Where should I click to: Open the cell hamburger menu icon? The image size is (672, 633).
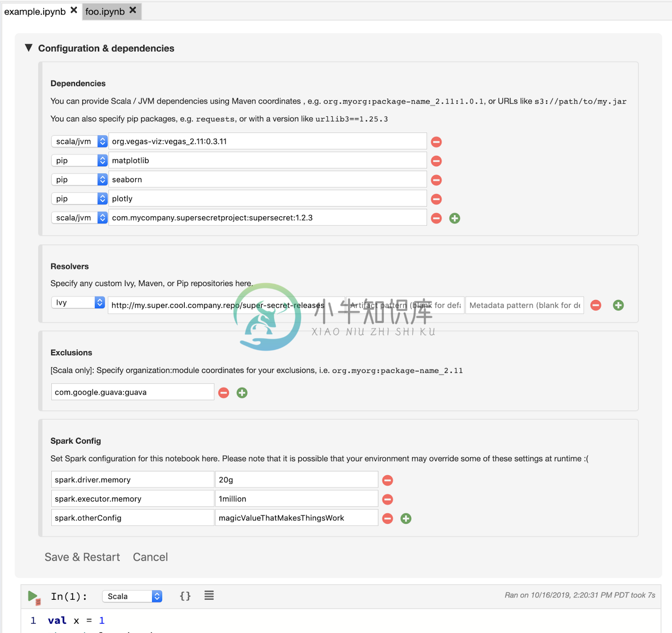point(209,596)
